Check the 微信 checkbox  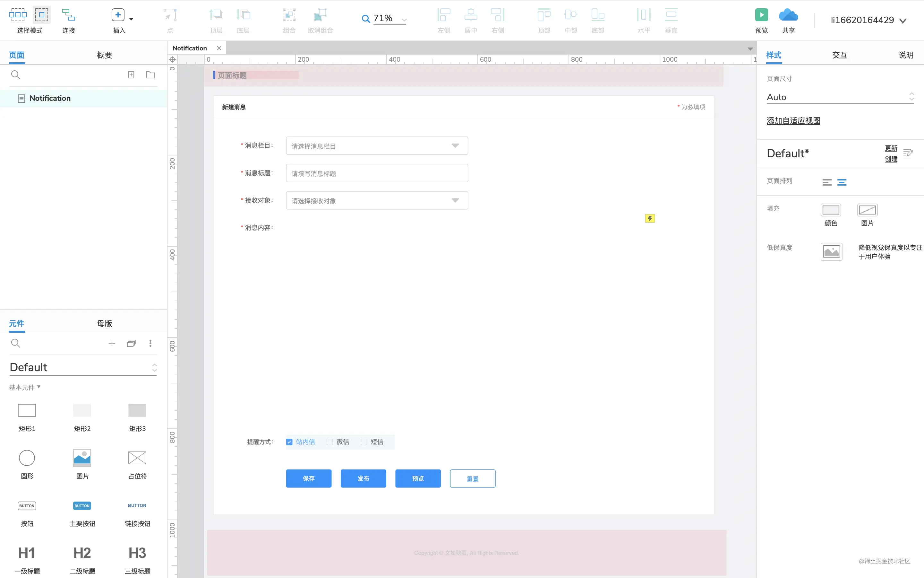[330, 442]
